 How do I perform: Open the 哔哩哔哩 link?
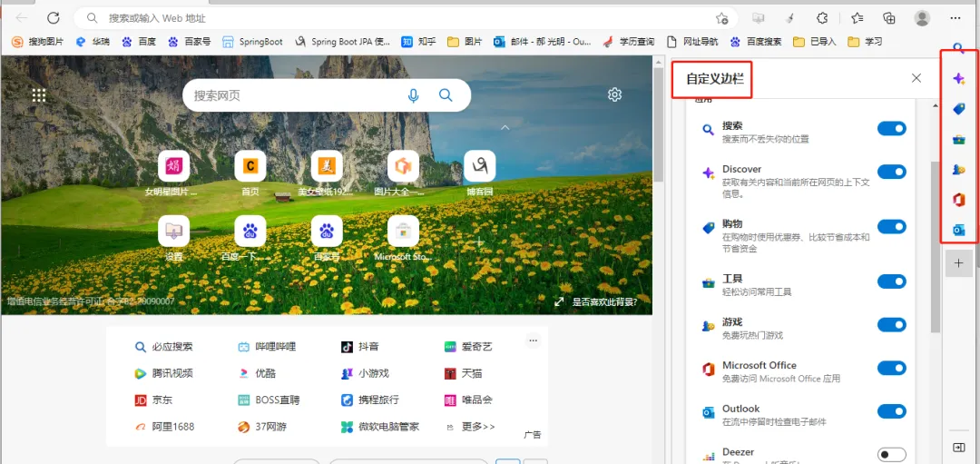coord(267,347)
